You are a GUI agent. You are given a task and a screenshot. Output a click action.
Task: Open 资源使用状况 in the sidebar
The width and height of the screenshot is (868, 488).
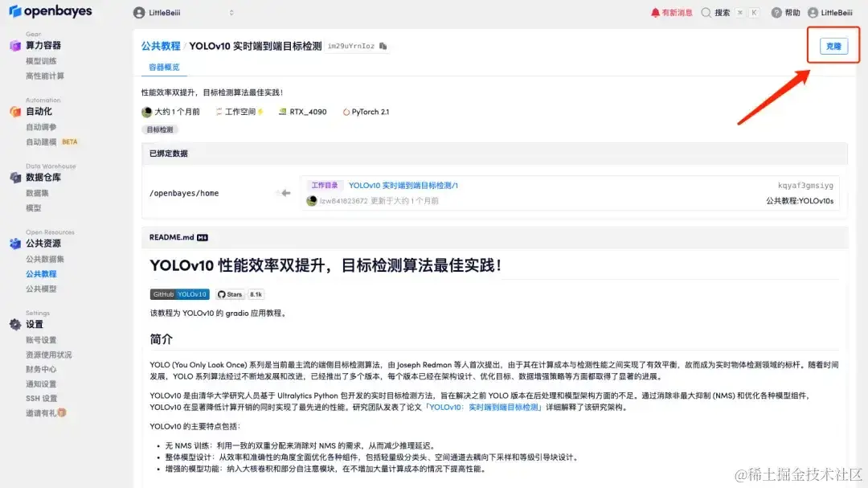(x=49, y=355)
